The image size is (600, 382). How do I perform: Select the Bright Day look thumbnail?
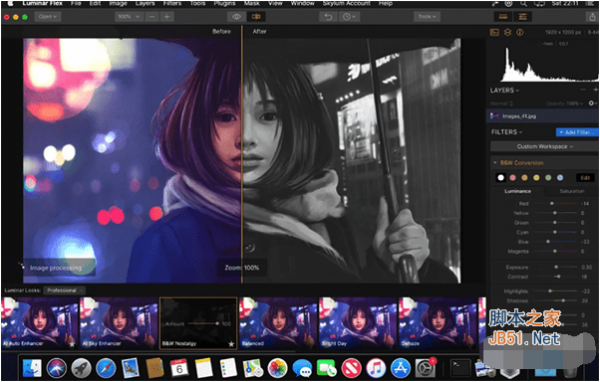coord(358,323)
